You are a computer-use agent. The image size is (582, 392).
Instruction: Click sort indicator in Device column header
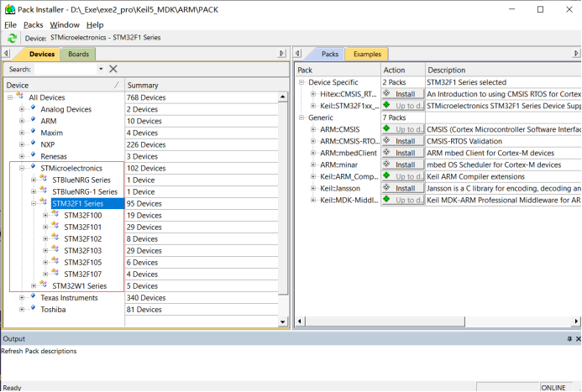point(118,86)
